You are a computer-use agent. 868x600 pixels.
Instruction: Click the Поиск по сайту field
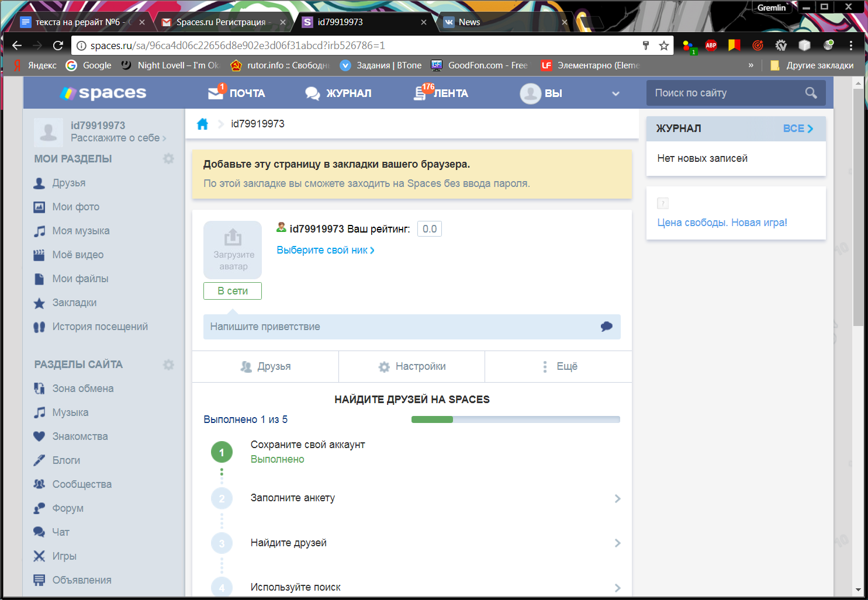(x=727, y=93)
